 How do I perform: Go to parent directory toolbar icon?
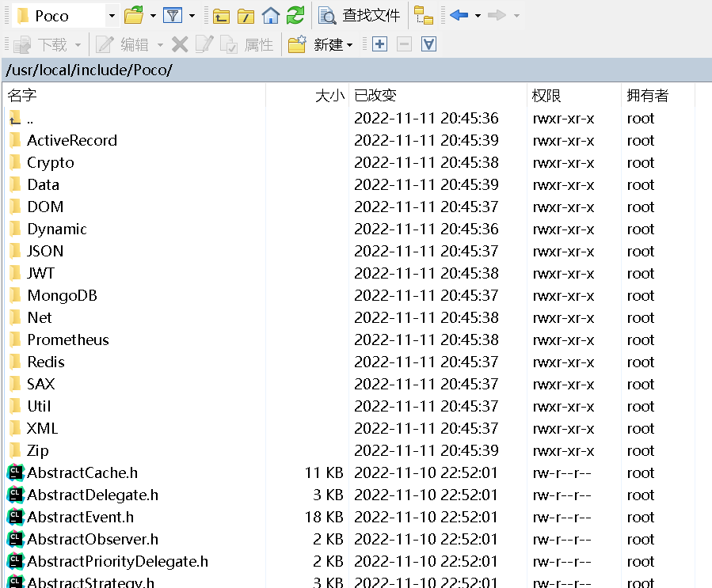(221, 17)
